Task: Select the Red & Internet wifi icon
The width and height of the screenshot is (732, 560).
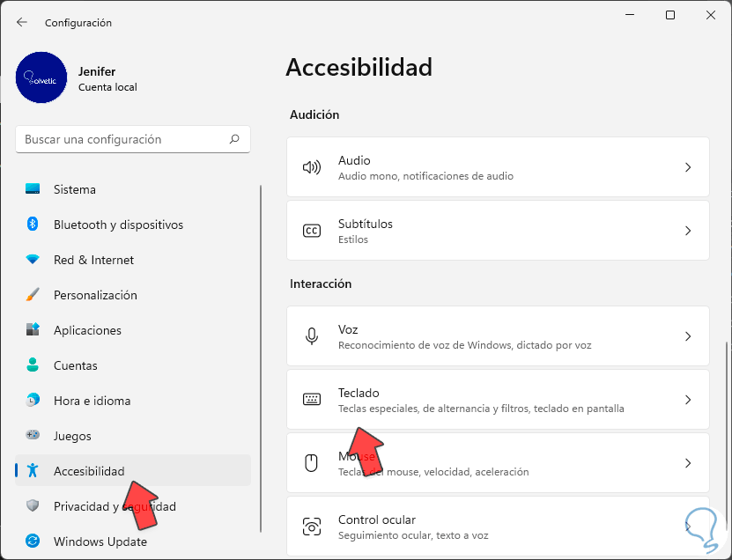Action: click(x=33, y=260)
